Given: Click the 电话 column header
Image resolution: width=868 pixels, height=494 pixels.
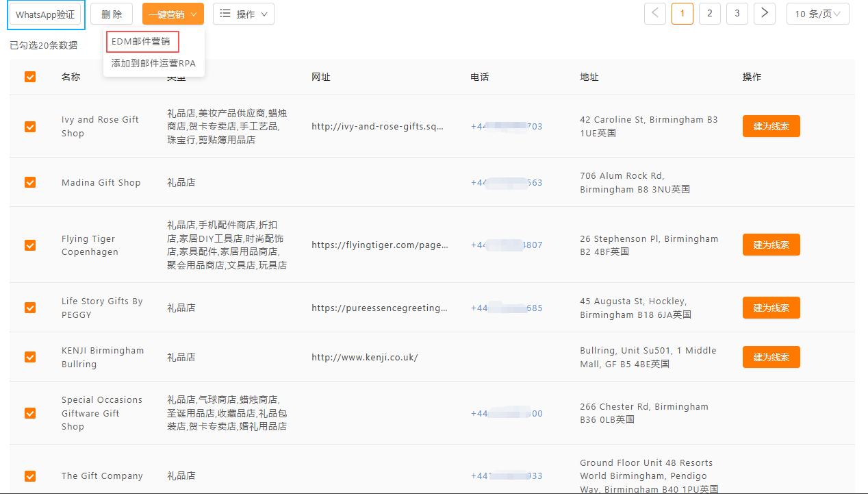Looking at the screenshot, I should coord(480,77).
